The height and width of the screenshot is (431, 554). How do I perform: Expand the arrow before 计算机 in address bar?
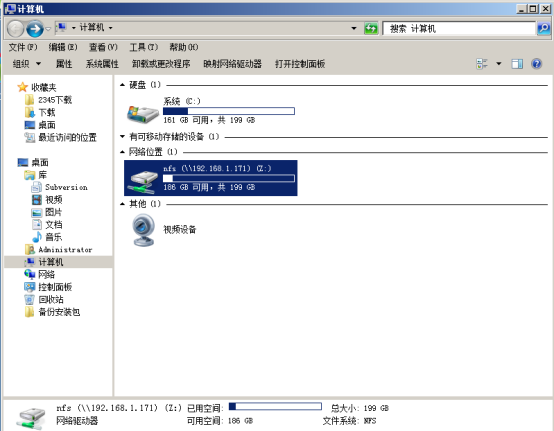coord(73,28)
